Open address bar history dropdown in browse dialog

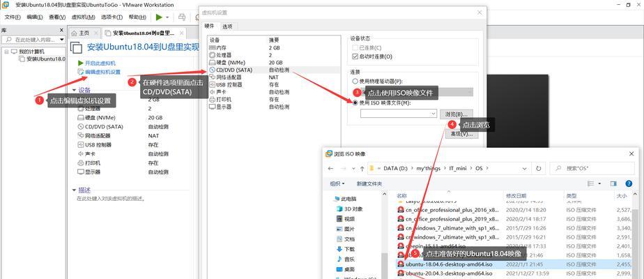coord(524,169)
